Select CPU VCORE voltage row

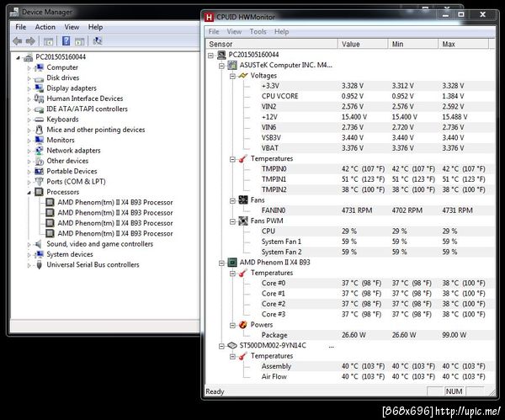(x=377, y=96)
